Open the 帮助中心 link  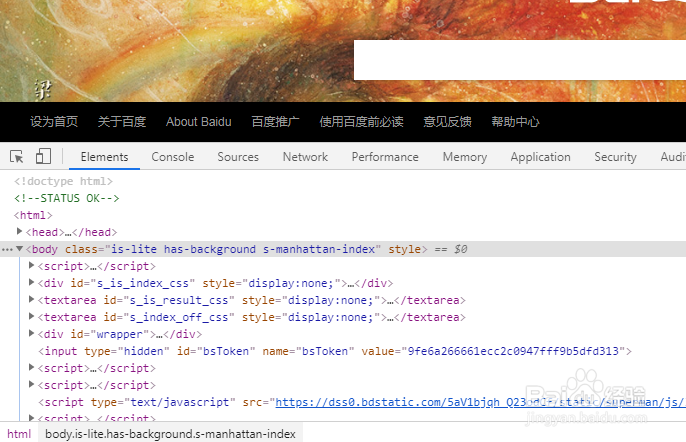515,122
